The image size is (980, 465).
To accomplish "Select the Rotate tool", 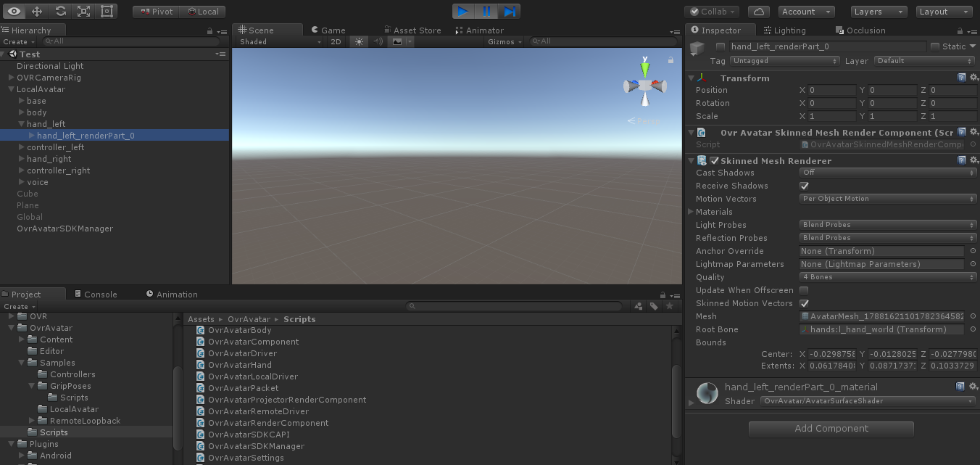I will (61, 12).
